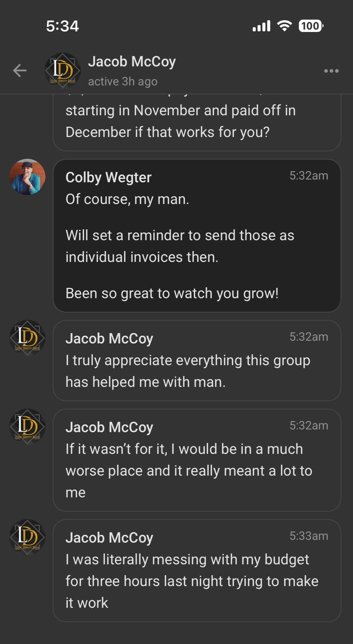Tap the avatar beside the "messing with my budget" message
The width and height of the screenshot is (353, 644).
pos(27,537)
